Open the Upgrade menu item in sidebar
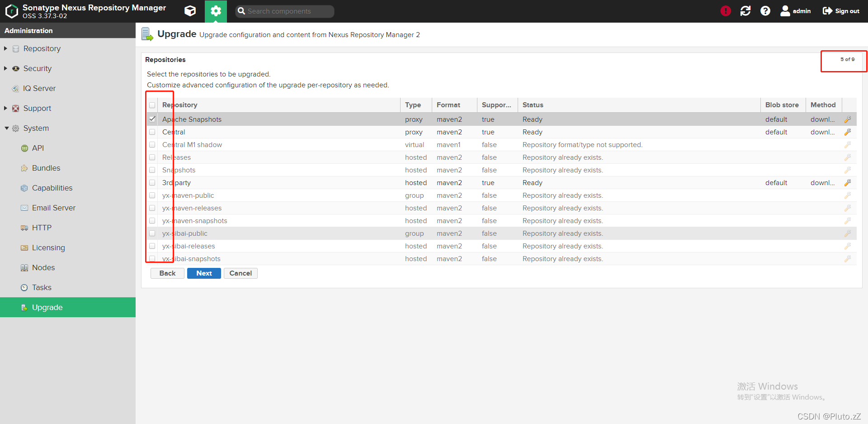 click(68, 307)
